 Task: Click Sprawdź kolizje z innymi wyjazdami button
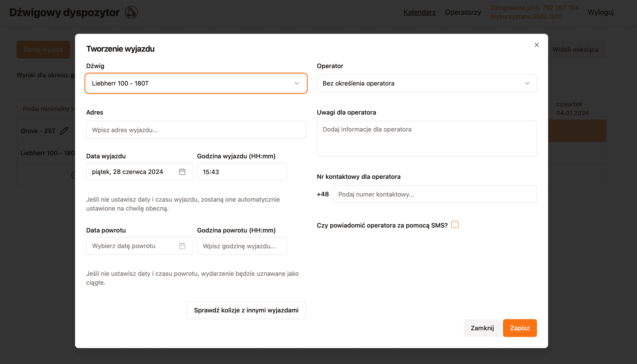pos(246,310)
